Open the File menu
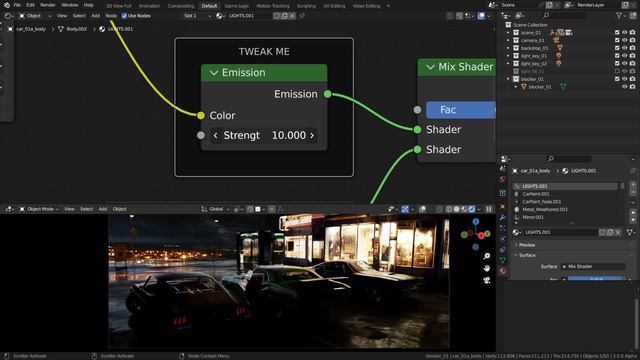This screenshot has width=640, height=360. [17, 5]
